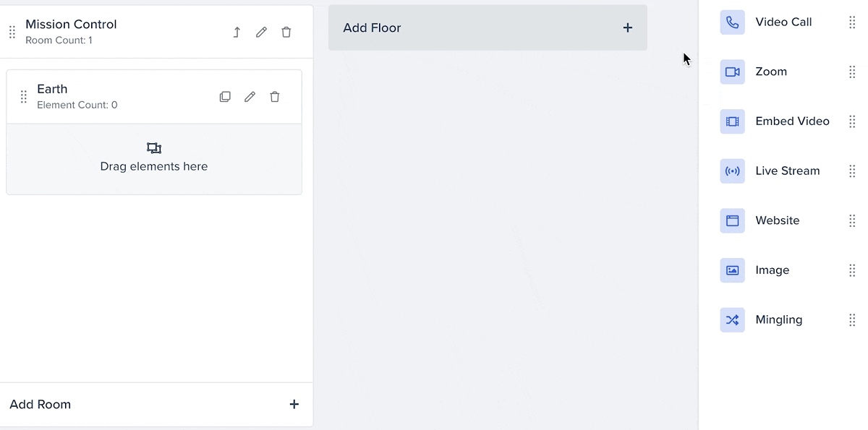Select the Video Call element icon
This screenshot has width=868, height=430.
tap(732, 22)
